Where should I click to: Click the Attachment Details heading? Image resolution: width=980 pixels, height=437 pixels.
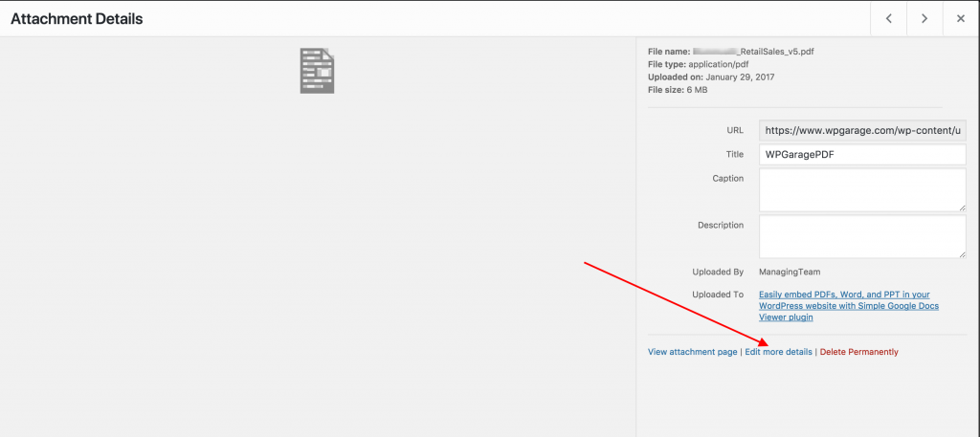tap(76, 18)
